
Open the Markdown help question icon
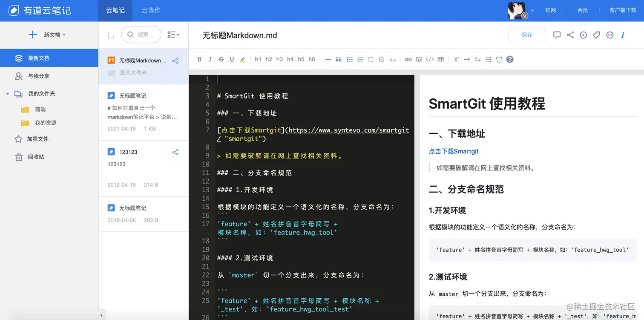click(510, 59)
